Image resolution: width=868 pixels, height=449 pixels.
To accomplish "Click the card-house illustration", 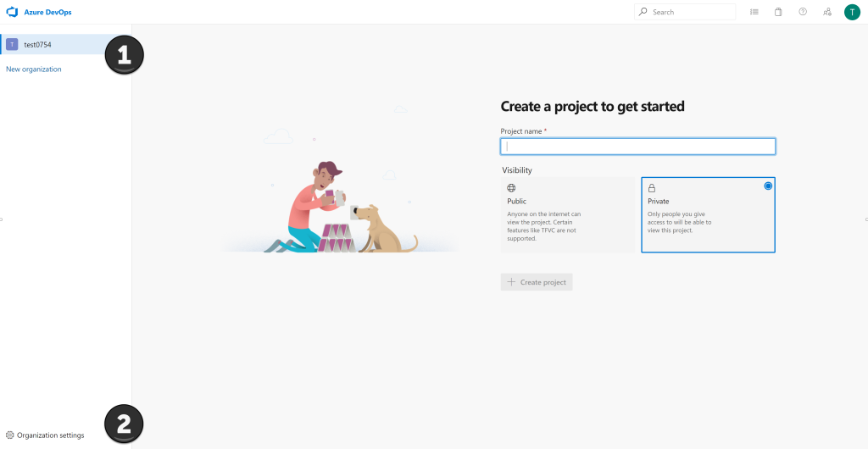I will coord(341,206).
